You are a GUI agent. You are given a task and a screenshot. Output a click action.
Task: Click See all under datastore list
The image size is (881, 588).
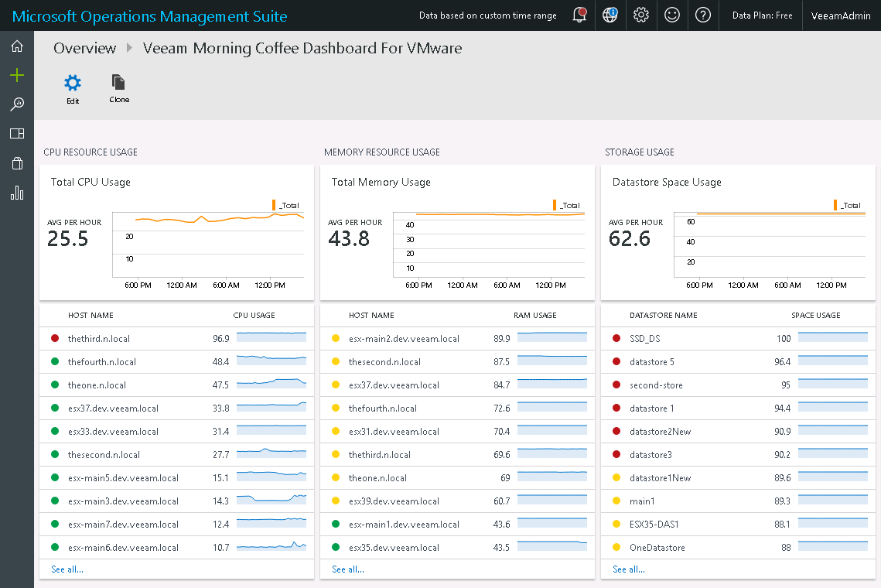pyautogui.click(x=629, y=569)
